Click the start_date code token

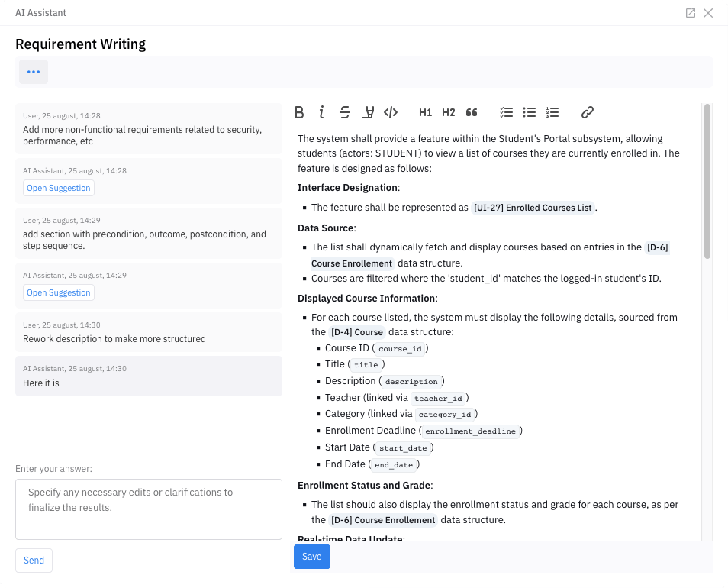pyautogui.click(x=403, y=448)
